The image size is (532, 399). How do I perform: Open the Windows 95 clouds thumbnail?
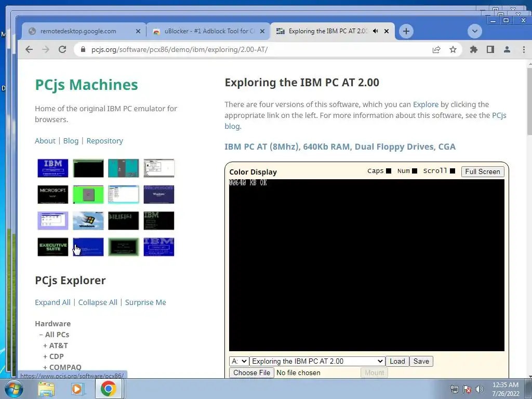pyautogui.click(x=88, y=220)
